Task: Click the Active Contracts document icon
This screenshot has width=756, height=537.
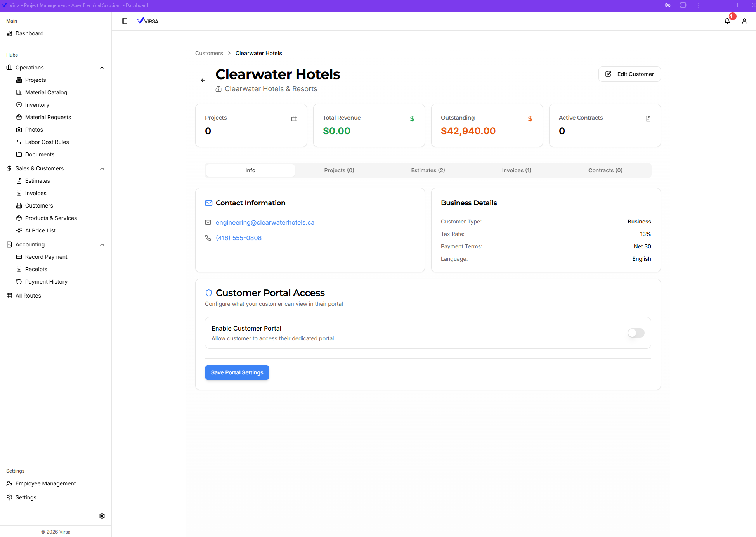Action: tap(648, 119)
